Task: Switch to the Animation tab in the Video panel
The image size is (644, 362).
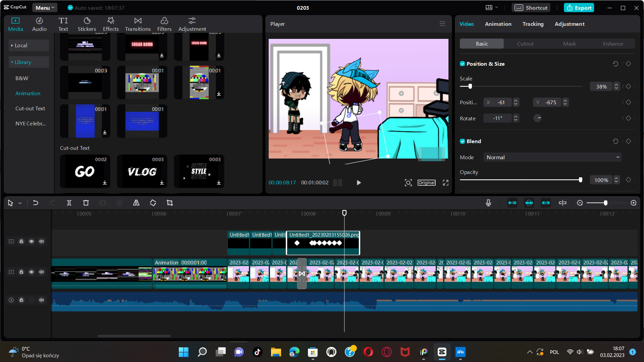Action: click(x=498, y=24)
